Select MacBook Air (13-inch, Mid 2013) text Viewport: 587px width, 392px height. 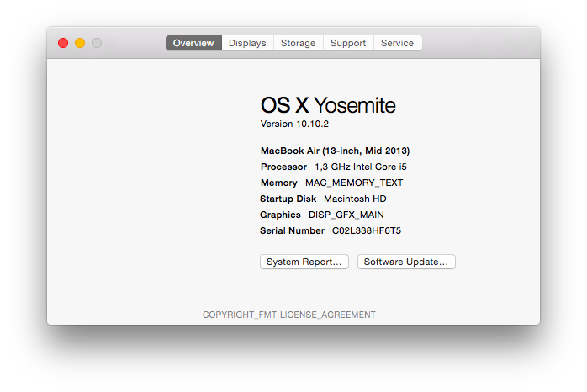pos(335,151)
